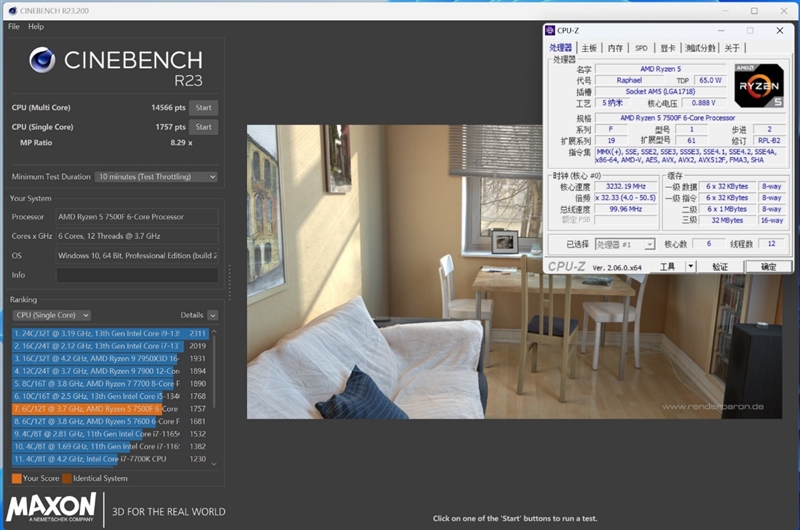Switch to the 关于 tab in CPU-Z
The height and width of the screenshot is (530, 800).
pyautogui.click(x=732, y=48)
